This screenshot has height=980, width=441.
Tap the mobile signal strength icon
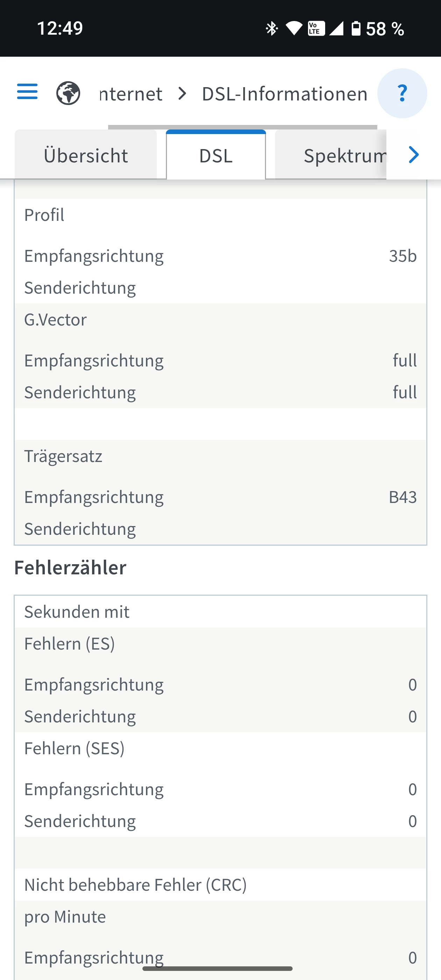(x=336, y=29)
